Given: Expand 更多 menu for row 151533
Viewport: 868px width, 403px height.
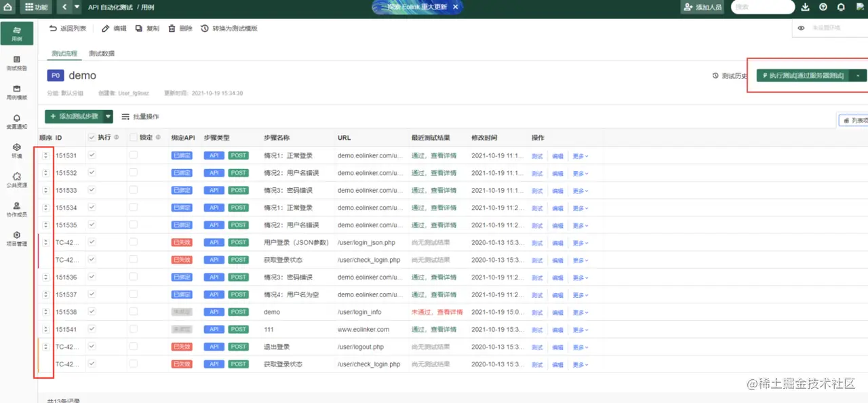Looking at the screenshot, I should point(580,191).
